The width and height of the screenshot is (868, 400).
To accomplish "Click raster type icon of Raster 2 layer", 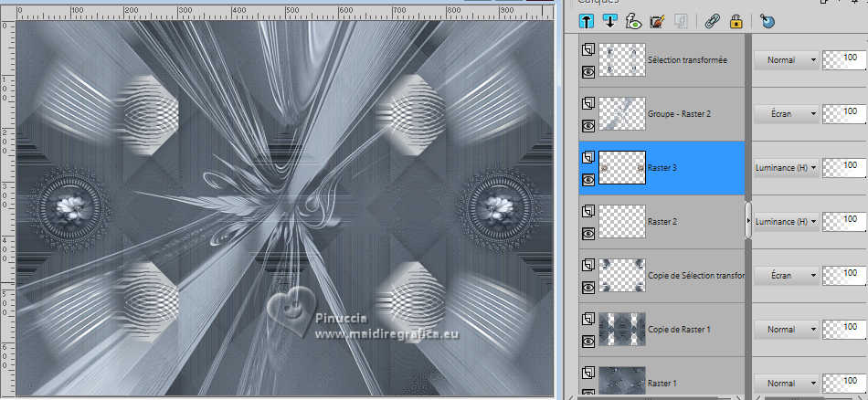I will (x=588, y=211).
